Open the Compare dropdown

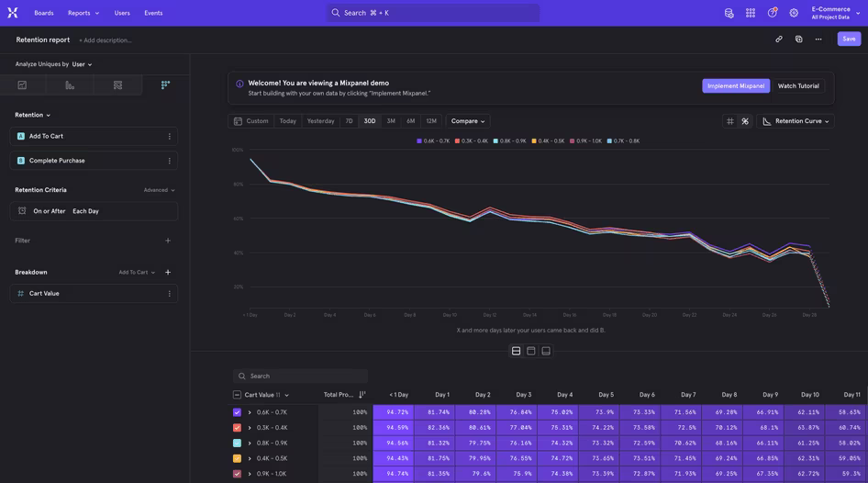click(468, 121)
